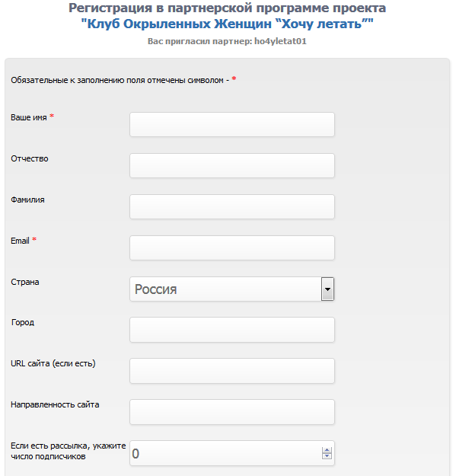Click the URL сайта input field
This screenshot has width=456, height=476.
(232, 371)
